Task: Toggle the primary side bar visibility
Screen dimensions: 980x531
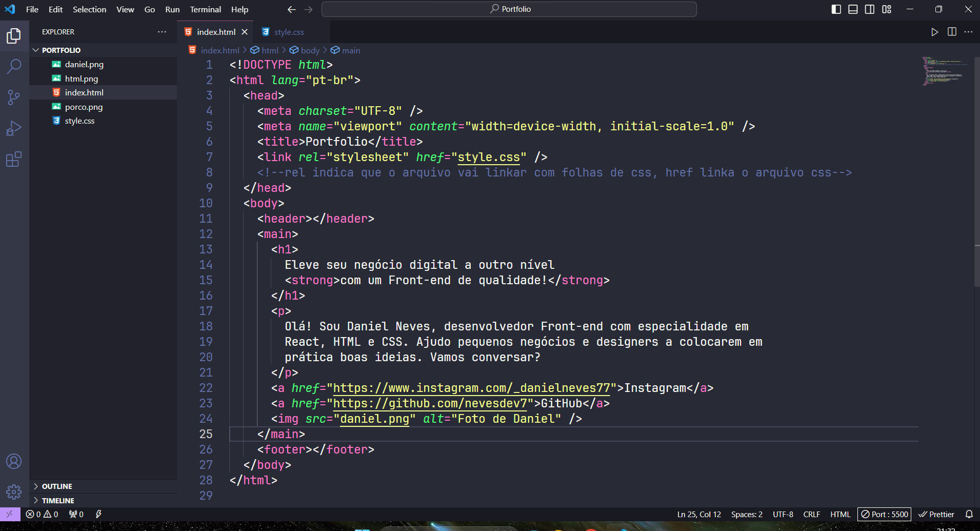Action: 836,9
